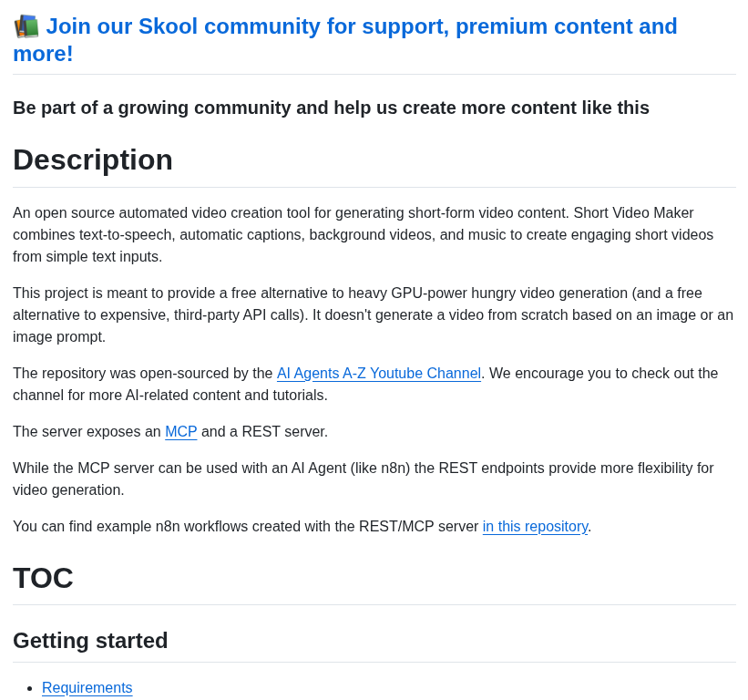Click the phrase 'Short Video Maker' in description
The width and height of the screenshot is (748, 700).
click(633, 212)
